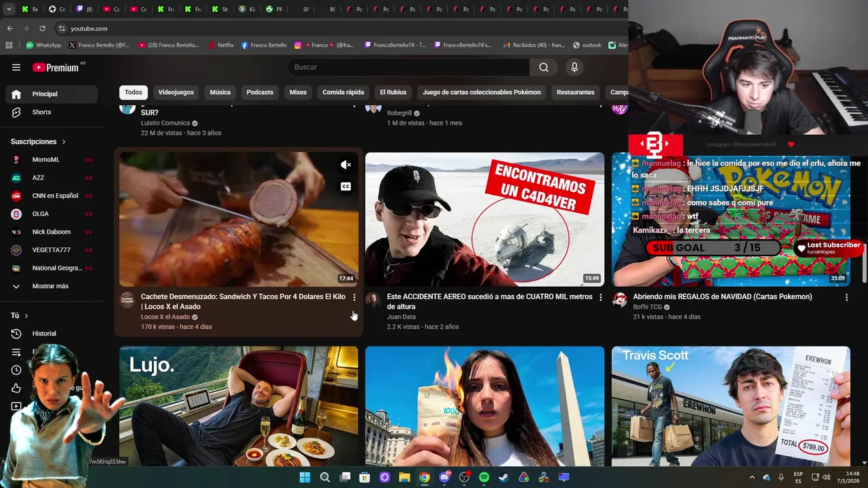The width and height of the screenshot is (868, 488).
Task: Start voice search with microphone icon
Action: (x=574, y=67)
